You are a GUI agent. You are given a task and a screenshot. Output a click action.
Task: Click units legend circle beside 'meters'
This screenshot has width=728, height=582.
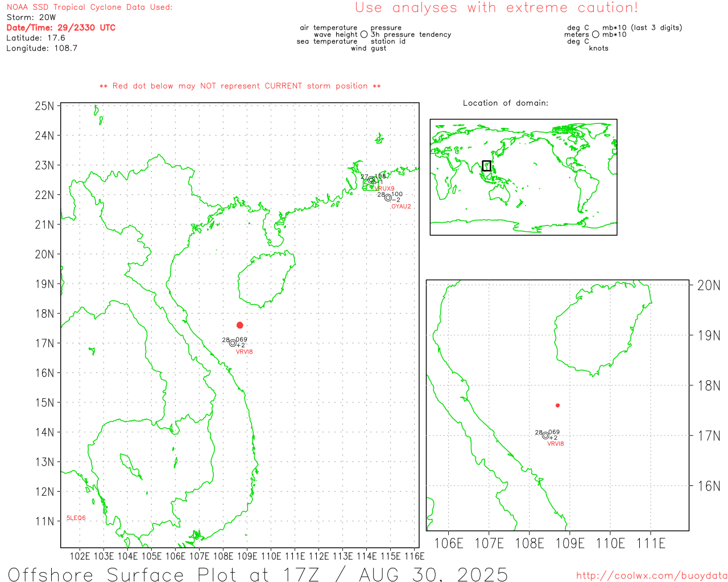coord(595,35)
